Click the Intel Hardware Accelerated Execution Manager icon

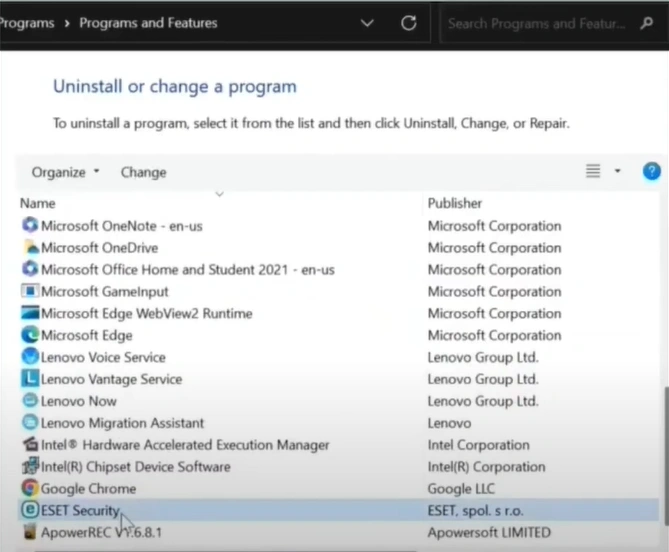[x=30, y=445]
